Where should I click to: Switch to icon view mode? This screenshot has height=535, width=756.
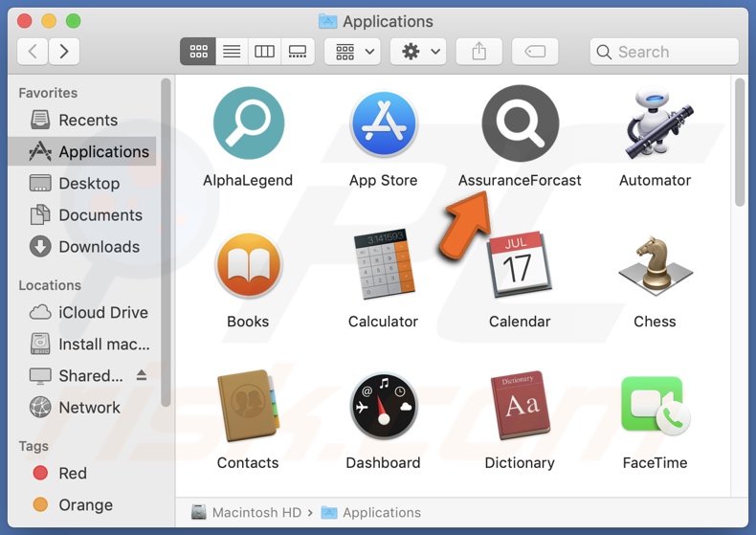198,51
